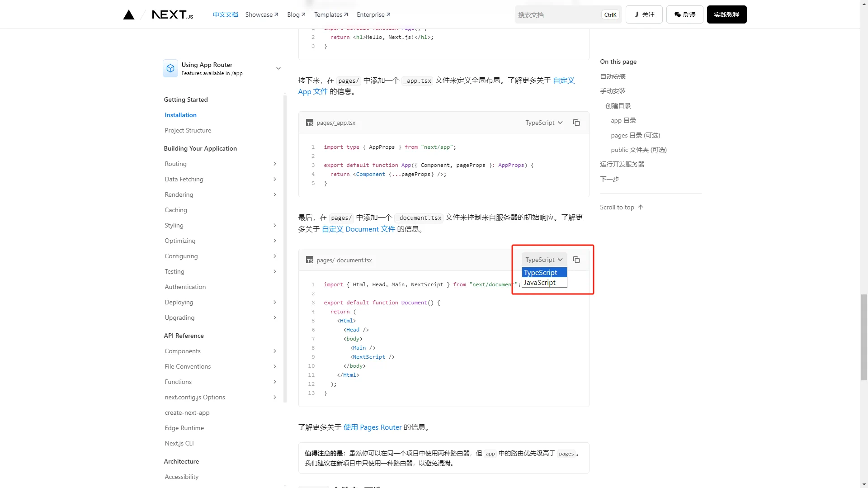Expand the Rendering sidebar section
Viewport: 868px width, 488px height.
click(x=274, y=194)
